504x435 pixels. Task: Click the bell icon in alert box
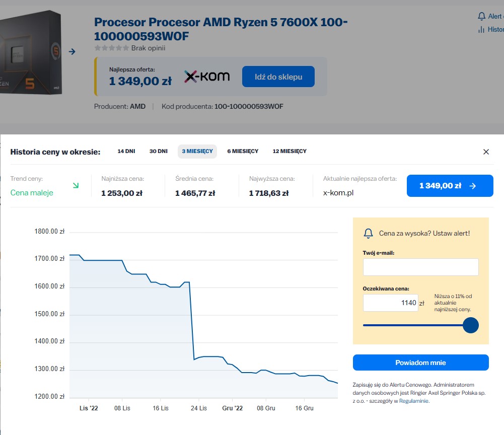369,233
